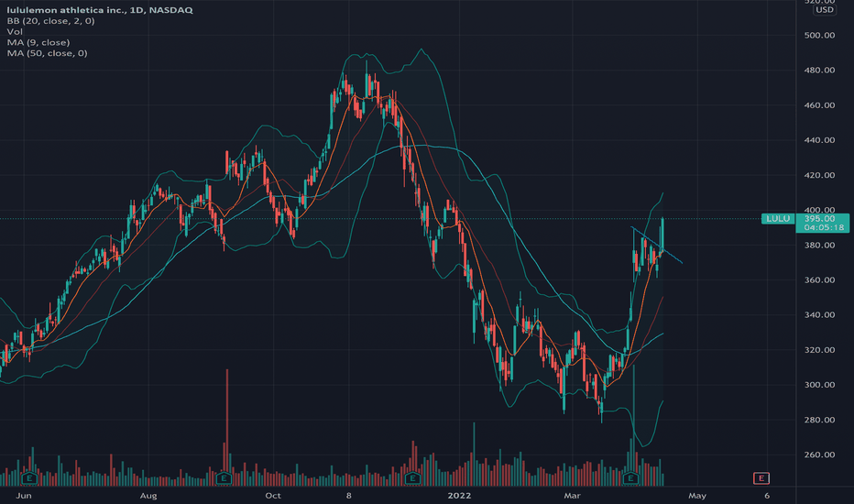Image resolution: width=854 pixels, height=504 pixels.
Task: Select the Vol indicator label
Action: coord(15,31)
